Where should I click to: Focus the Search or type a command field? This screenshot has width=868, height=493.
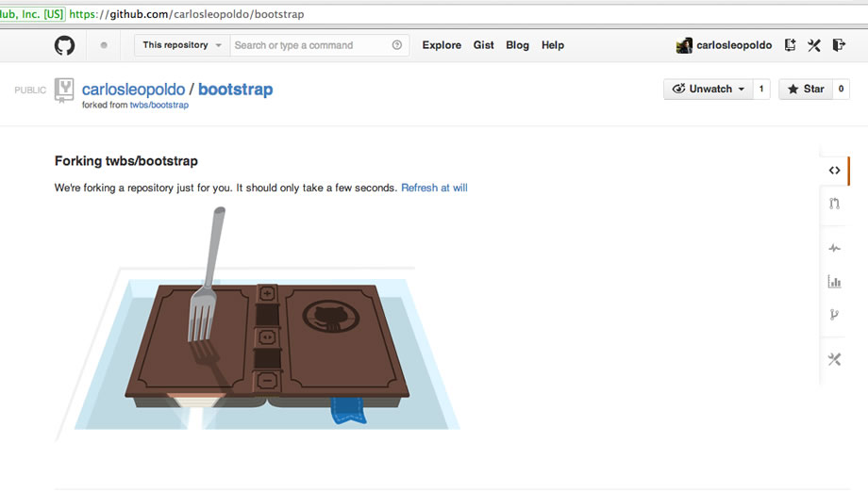click(x=320, y=45)
